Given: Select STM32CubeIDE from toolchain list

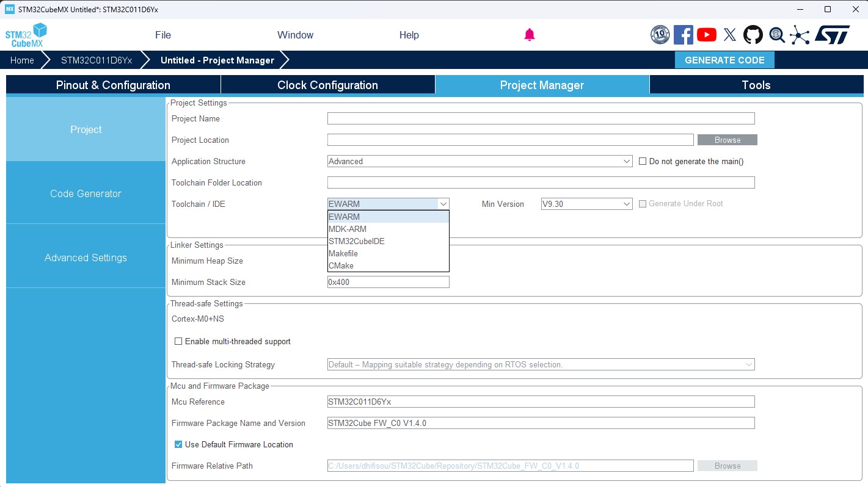Looking at the screenshot, I should tap(388, 241).
